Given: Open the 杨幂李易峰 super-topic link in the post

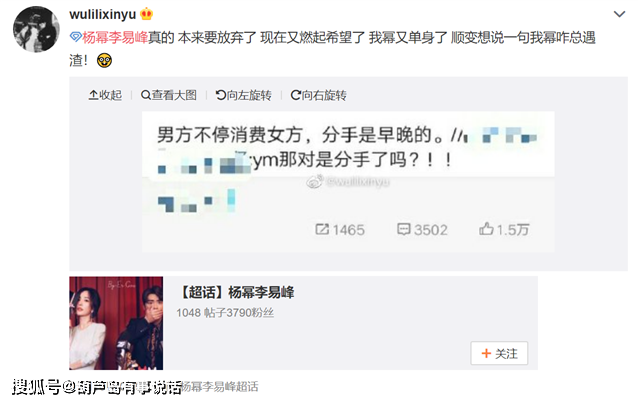Looking at the screenshot, I should click(x=115, y=38).
